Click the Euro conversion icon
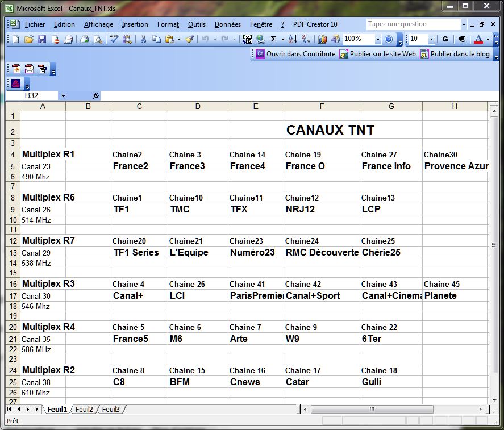This screenshot has width=504, height=430. coord(247,39)
